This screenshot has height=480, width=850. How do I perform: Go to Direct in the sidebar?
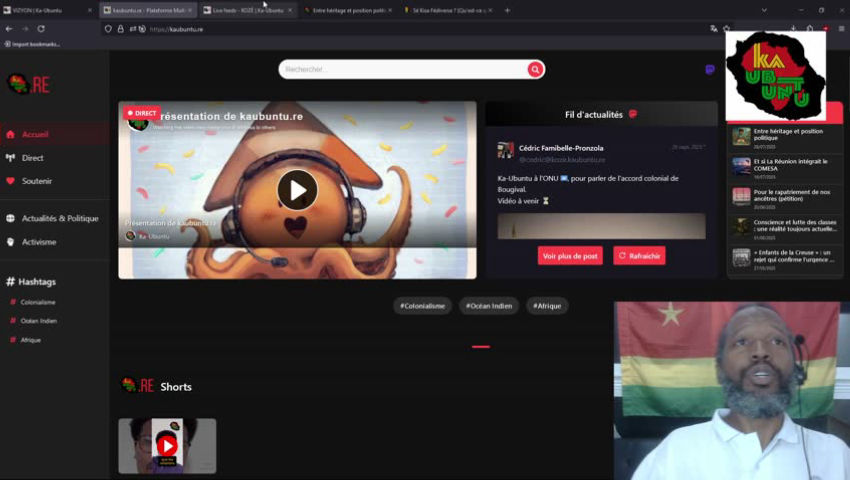[x=32, y=158]
